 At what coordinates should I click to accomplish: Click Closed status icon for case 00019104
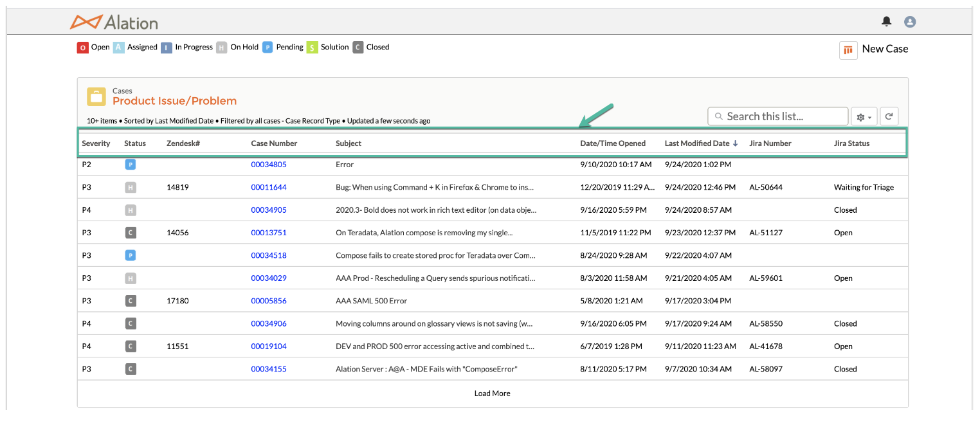pos(130,346)
